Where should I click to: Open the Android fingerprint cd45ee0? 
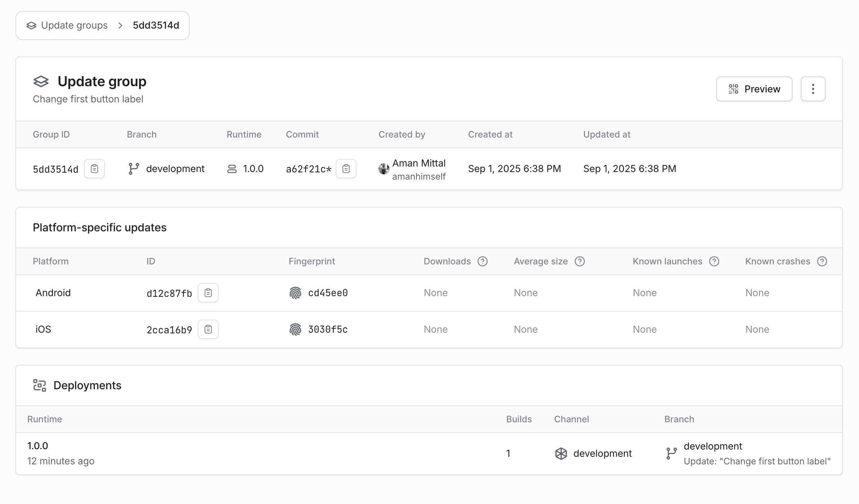click(327, 293)
